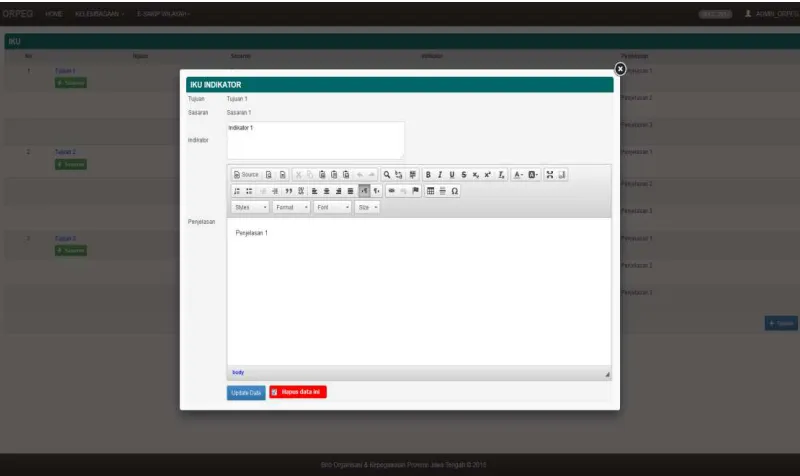Click the Undo arrow icon

[x=360, y=174]
